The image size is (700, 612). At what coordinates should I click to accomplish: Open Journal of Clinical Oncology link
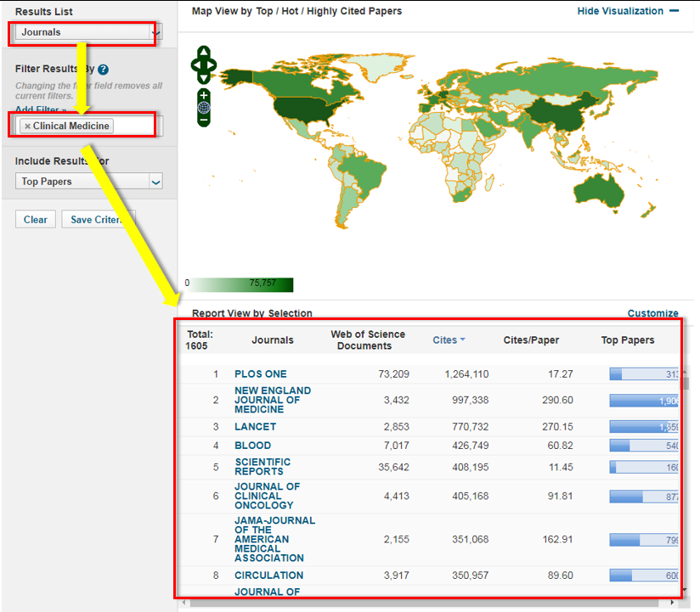(268, 496)
